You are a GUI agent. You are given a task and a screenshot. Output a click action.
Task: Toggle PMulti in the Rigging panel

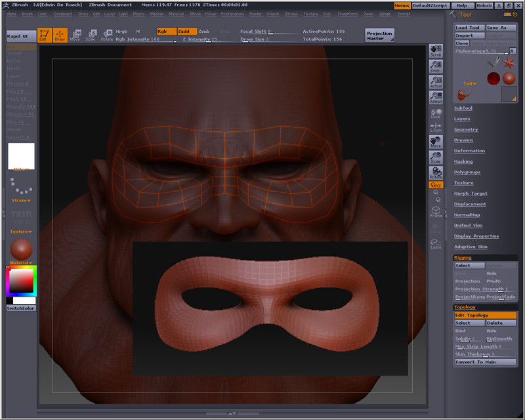coord(493,281)
